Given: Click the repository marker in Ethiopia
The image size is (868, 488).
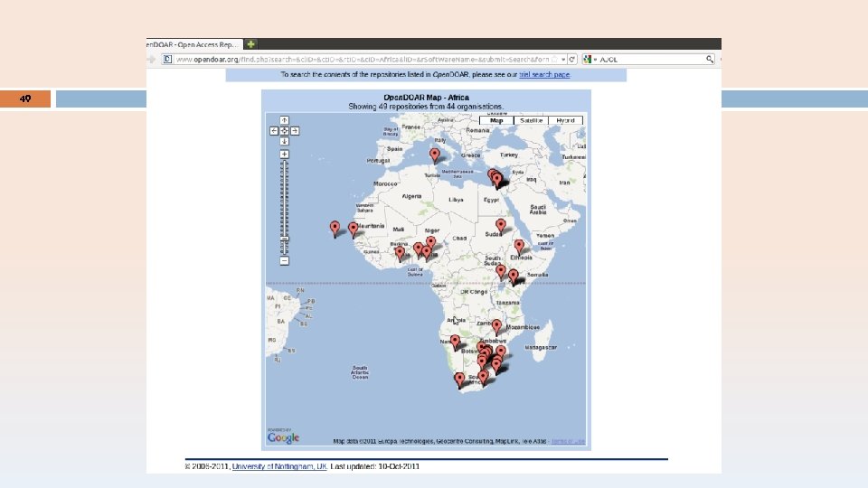Looking at the screenshot, I should pos(519,246).
